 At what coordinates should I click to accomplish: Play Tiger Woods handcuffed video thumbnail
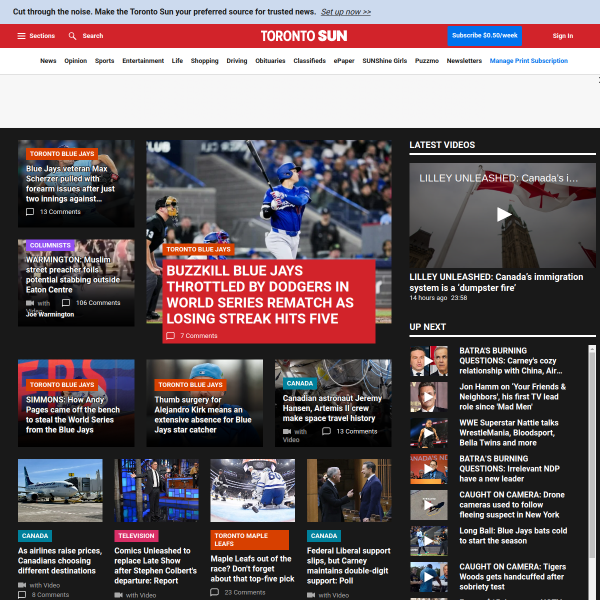click(429, 577)
